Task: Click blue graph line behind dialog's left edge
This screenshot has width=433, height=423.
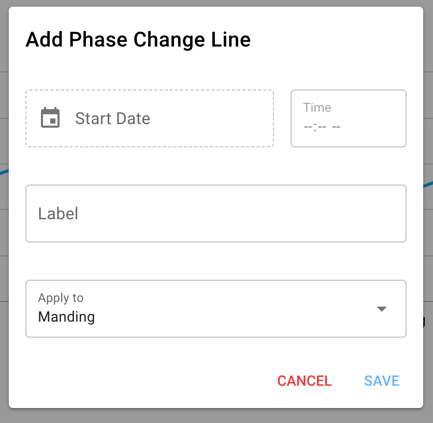Action: click(4, 172)
